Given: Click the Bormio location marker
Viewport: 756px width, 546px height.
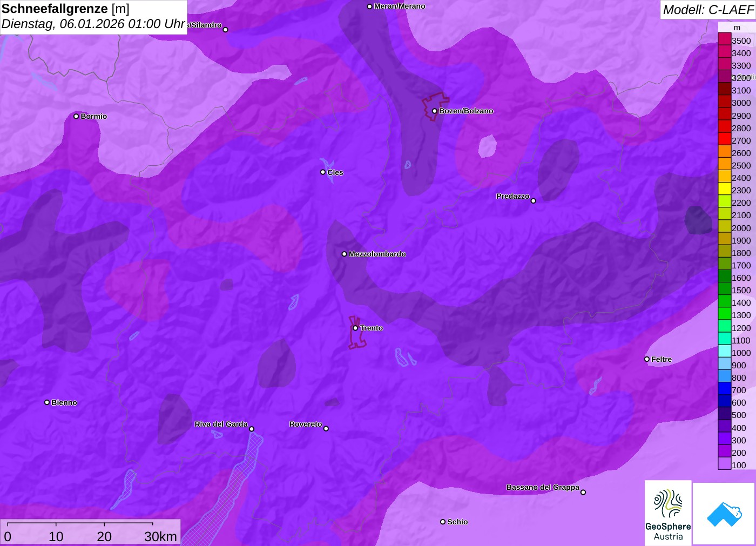Looking at the screenshot, I should [x=76, y=116].
